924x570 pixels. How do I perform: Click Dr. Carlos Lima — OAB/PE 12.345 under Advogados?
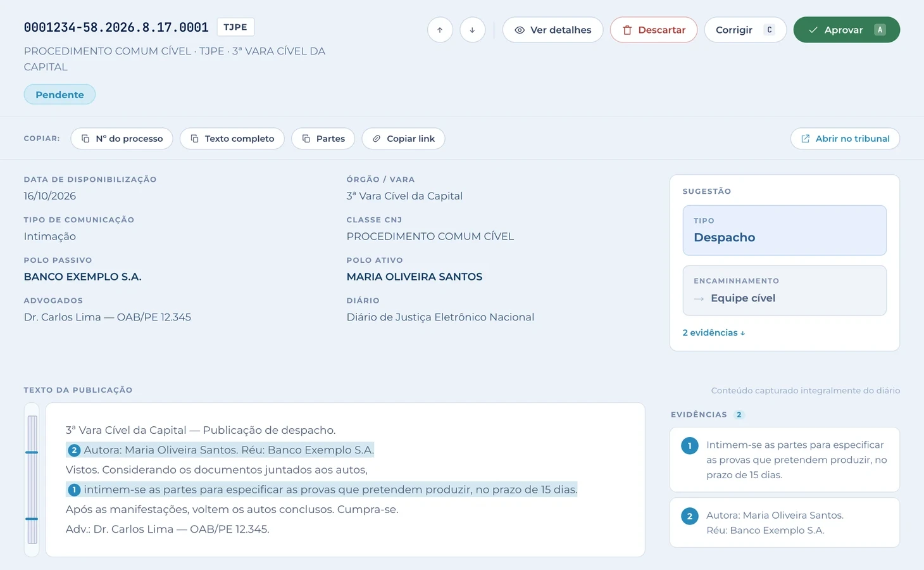(108, 317)
